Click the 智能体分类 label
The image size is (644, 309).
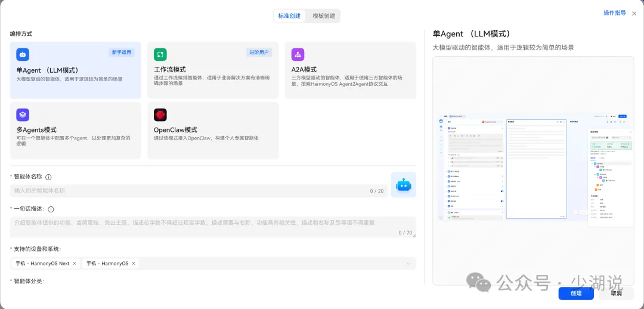(29, 282)
